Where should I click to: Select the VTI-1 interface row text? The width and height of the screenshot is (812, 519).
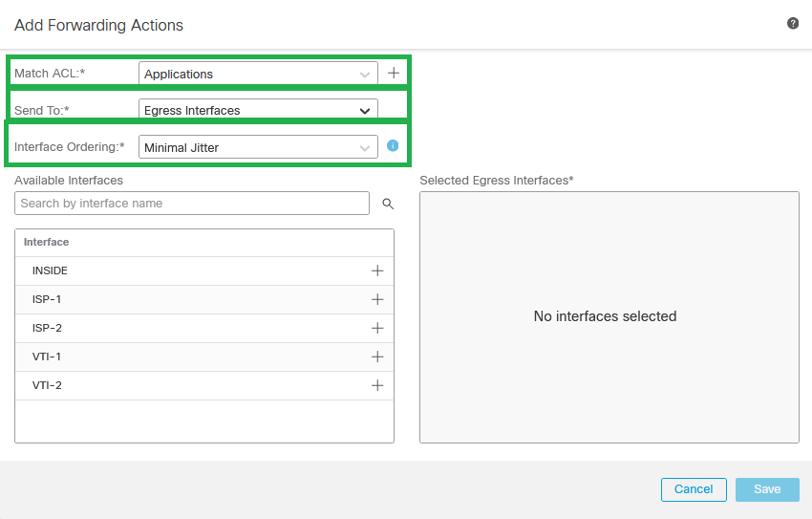point(47,357)
